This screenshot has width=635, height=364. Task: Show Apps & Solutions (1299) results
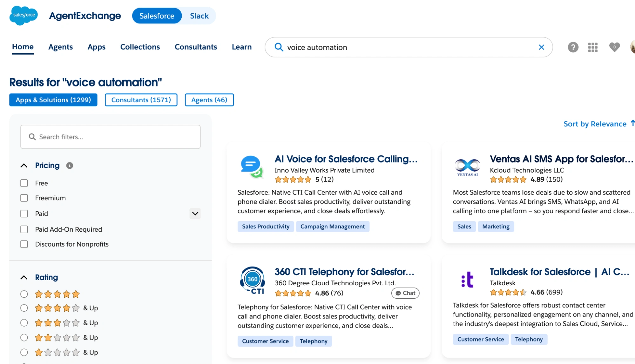tap(53, 100)
